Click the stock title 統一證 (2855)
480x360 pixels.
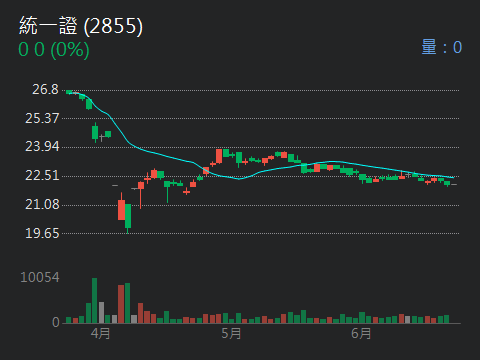[81, 26]
